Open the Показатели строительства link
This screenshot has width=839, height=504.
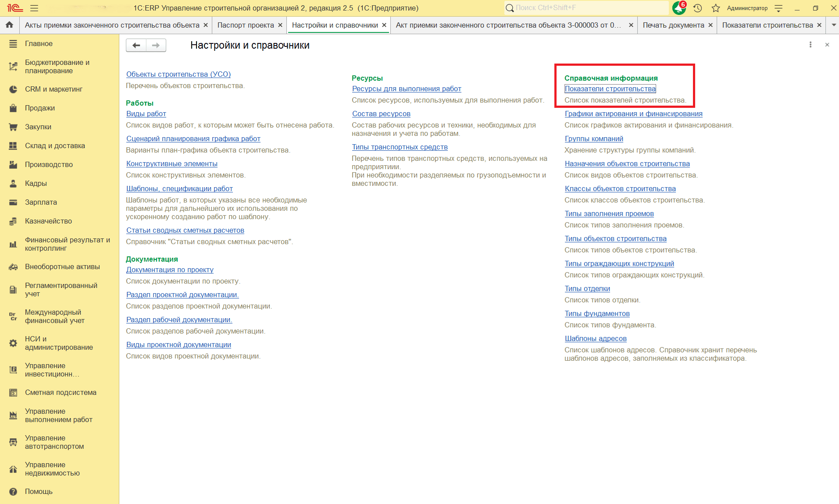pos(610,89)
